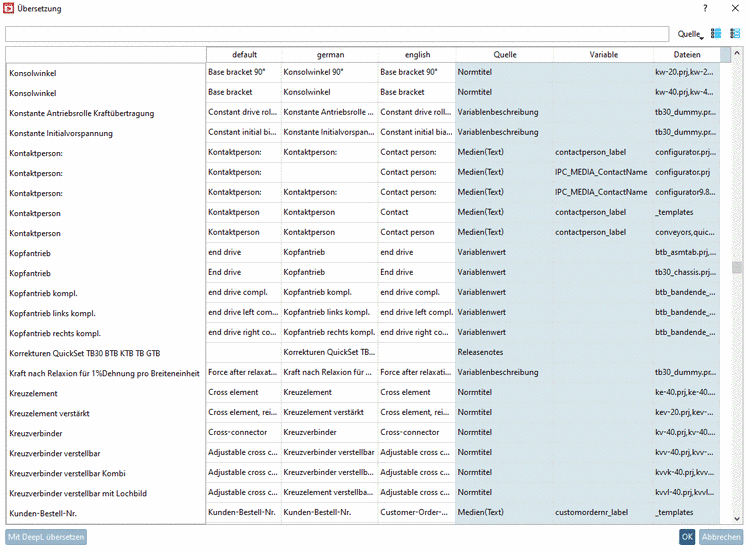Click Mit DeepL übersetzen button
750x551 pixels.
tap(46, 537)
